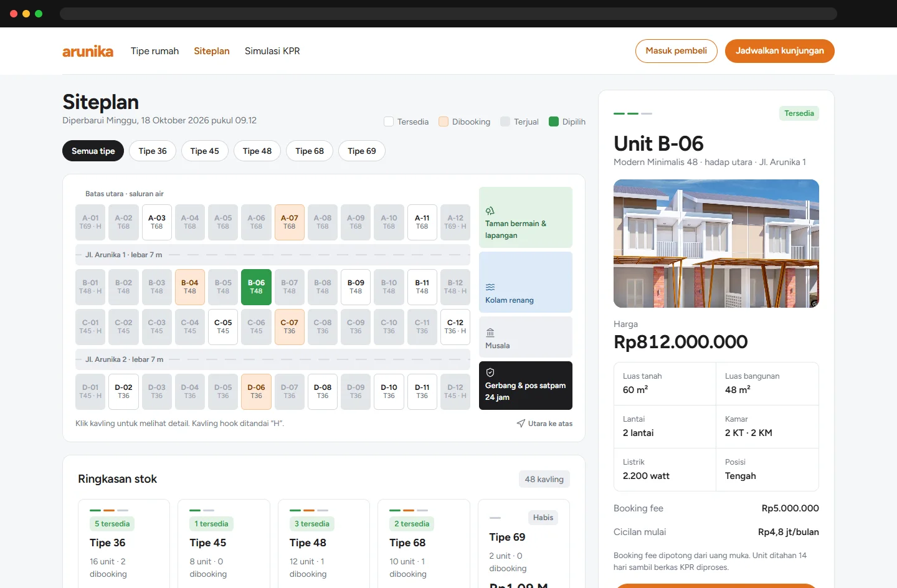This screenshot has height=588, width=897.
Task: Filter by Tipe 48
Action: pos(257,151)
